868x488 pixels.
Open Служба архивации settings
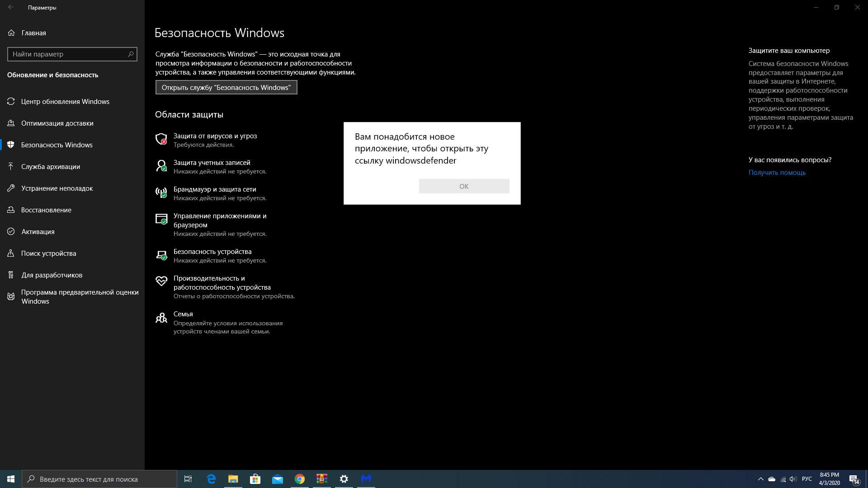coord(72,167)
